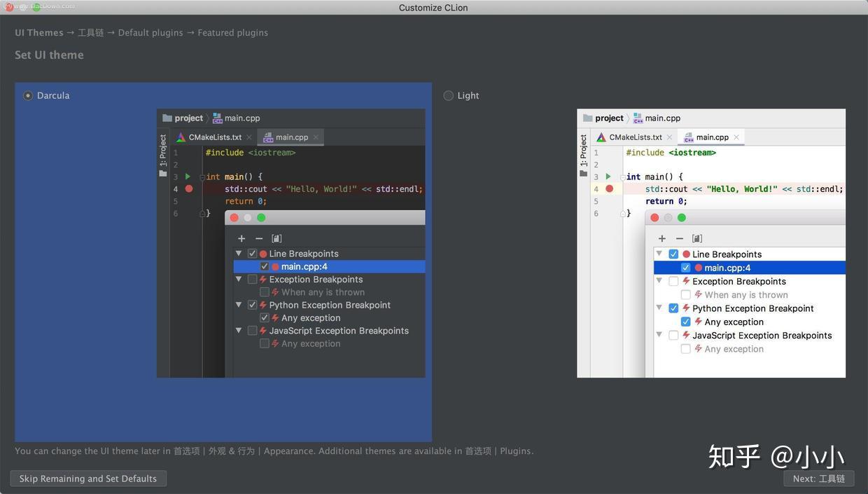The image size is (868, 494).
Task: Toggle Exception Breakpoints checkbox in Darcula preview
Action: pos(253,280)
